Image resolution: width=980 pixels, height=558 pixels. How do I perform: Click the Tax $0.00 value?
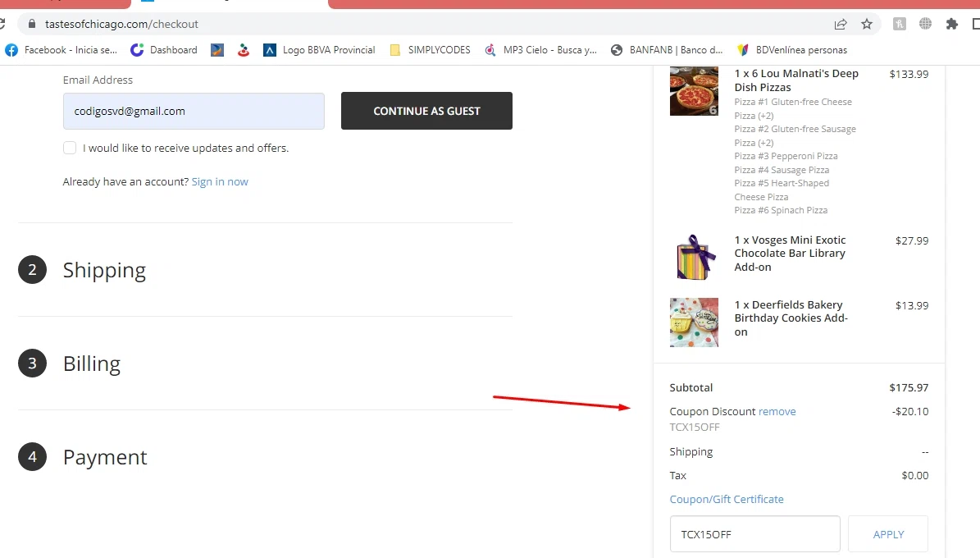pyautogui.click(x=915, y=475)
